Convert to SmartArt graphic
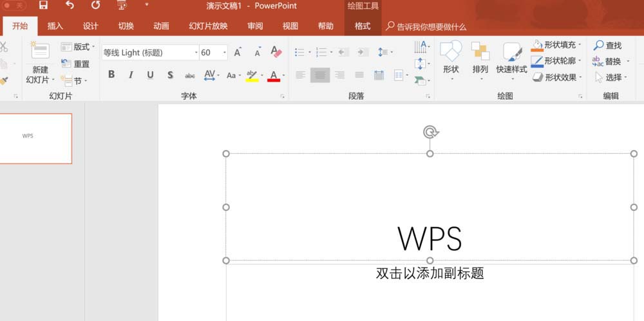 [x=422, y=80]
